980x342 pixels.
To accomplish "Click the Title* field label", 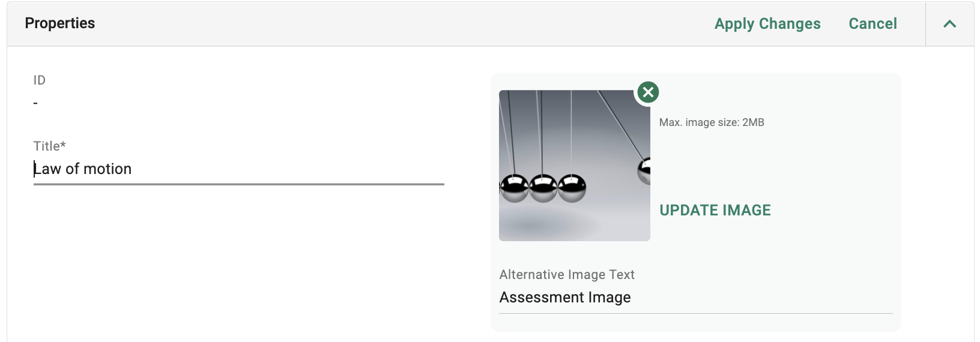I will [x=50, y=146].
